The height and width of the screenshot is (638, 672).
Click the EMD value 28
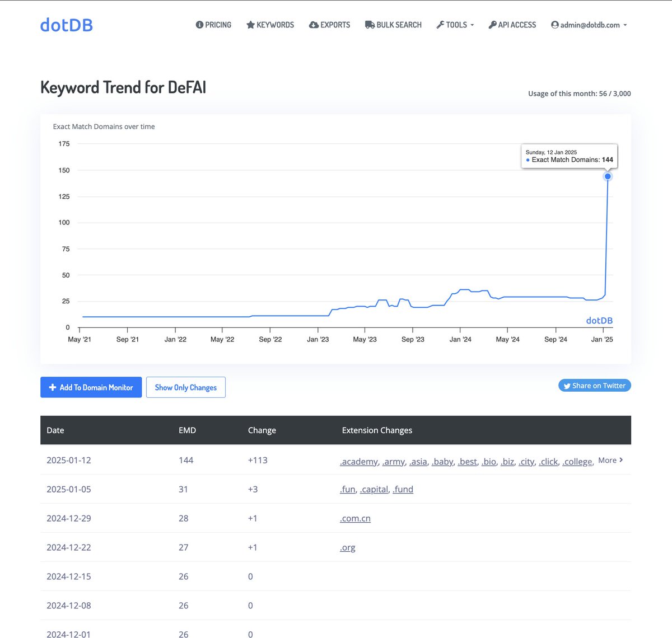tap(183, 518)
